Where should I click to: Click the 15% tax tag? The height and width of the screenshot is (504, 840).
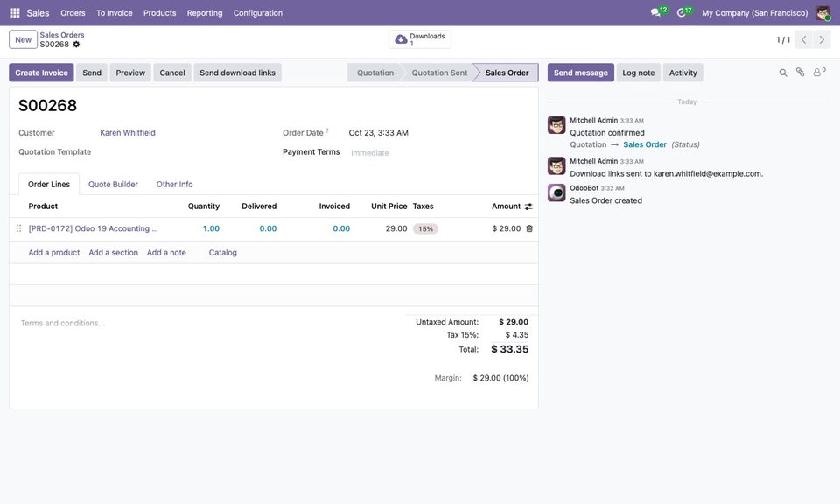click(x=425, y=228)
